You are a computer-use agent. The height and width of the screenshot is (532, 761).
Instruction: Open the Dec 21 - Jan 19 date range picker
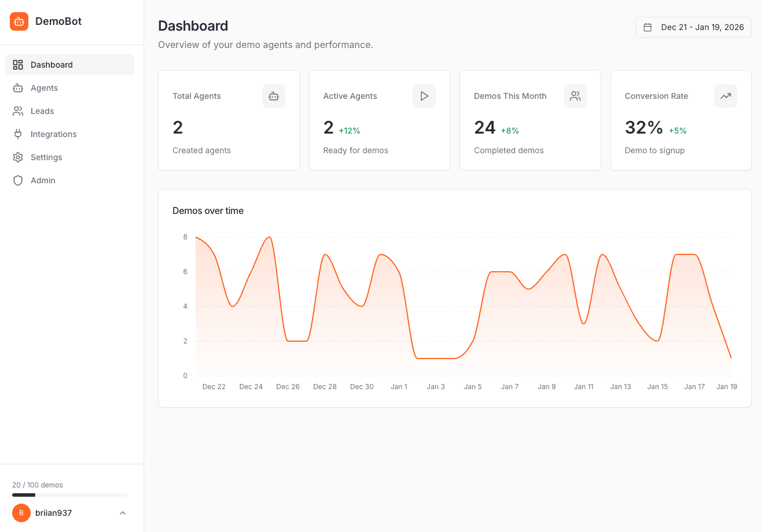pyautogui.click(x=693, y=27)
